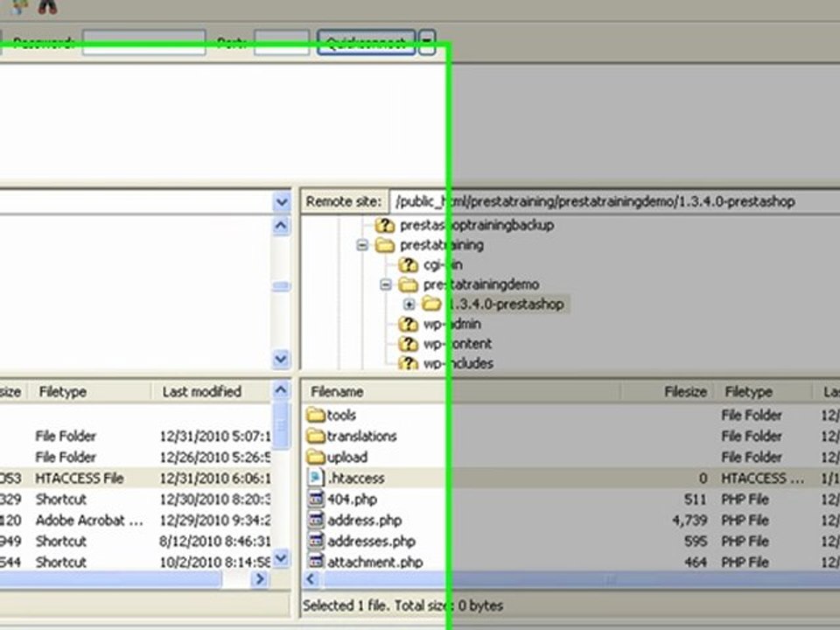Collapse the prestatrainingdemo tree node
Screen dimensions: 840x630
pyautogui.click(x=386, y=284)
